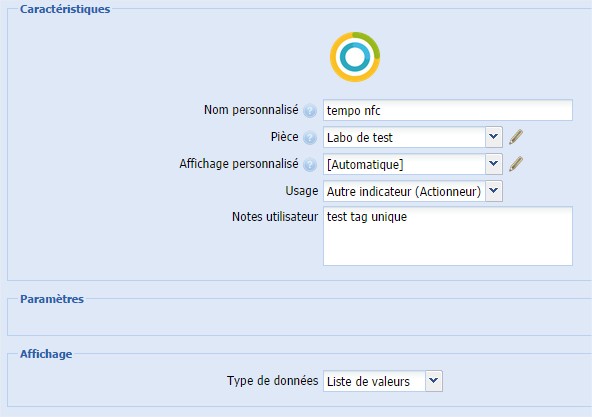This screenshot has width=592, height=417.
Task: Click the Nom personnalisé text field
Action: [448, 110]
